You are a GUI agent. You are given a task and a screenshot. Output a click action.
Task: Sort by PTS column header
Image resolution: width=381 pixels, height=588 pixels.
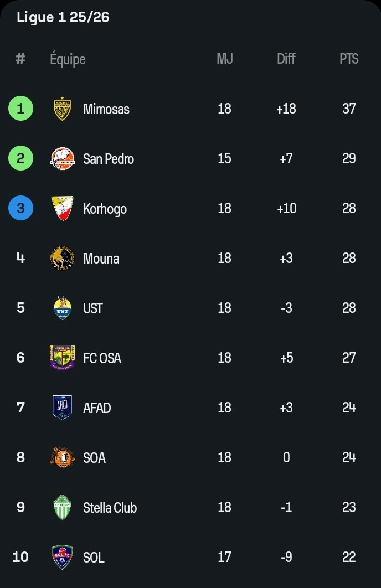349,59
